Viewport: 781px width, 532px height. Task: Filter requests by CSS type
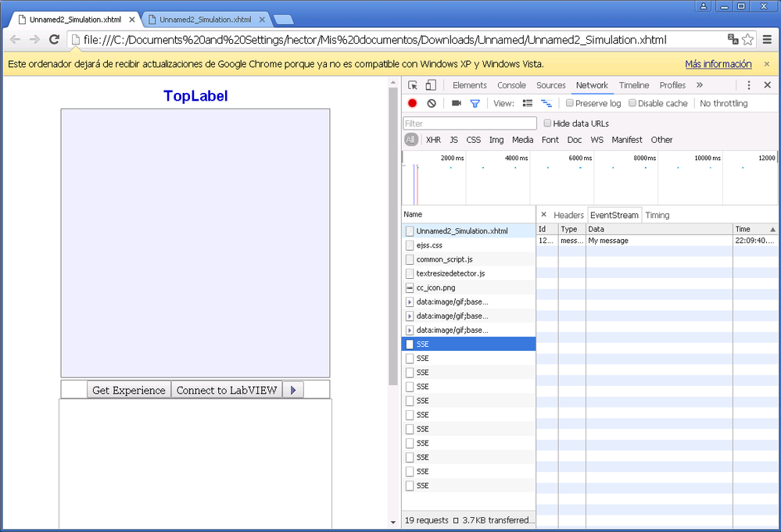474,140
